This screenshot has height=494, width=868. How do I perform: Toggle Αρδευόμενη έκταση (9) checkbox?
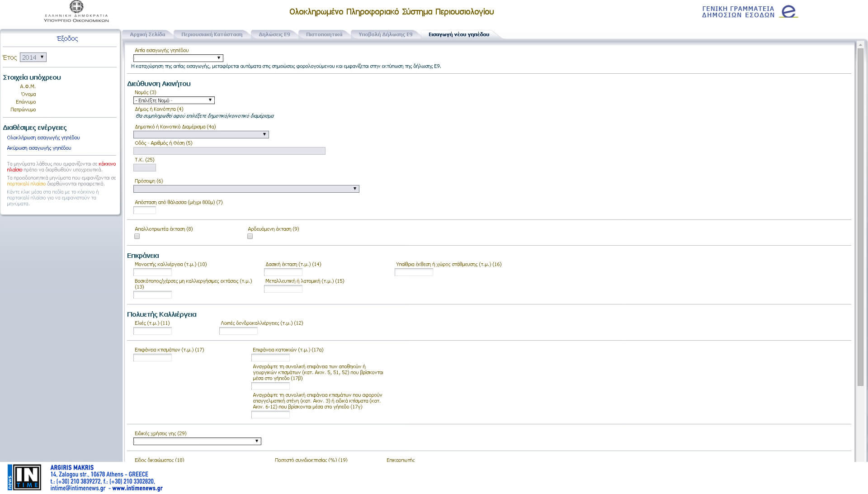coord(250,236)
